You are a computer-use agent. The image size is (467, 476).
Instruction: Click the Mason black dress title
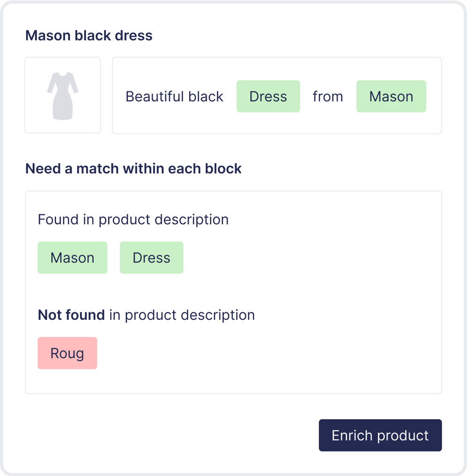(x=89, y=35)
